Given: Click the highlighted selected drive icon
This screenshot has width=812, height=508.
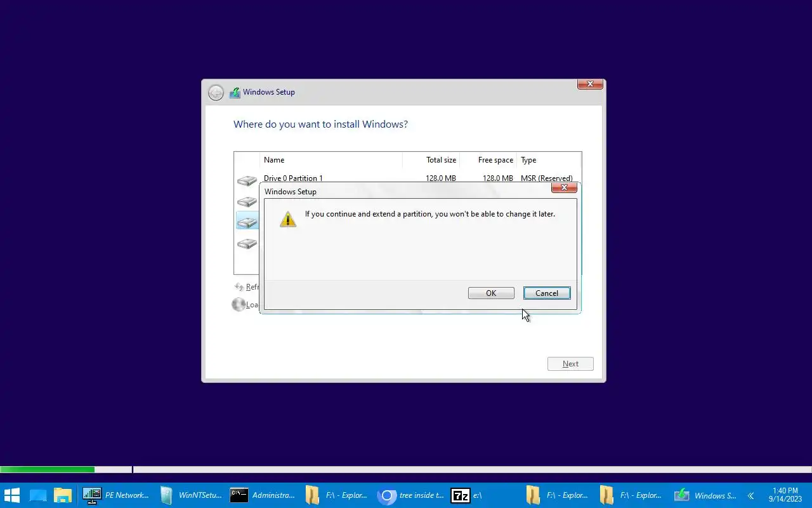Looking at the screenshot, I should 247,222.
